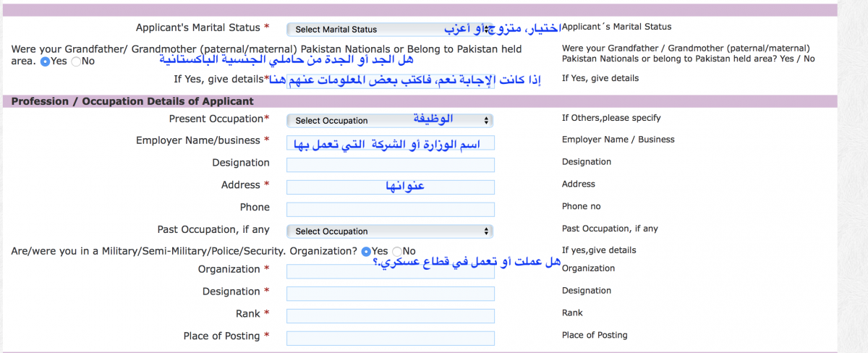Image resolution: width=868 pixels, height=353 pixels.
Task: Select Yes for grandparents Pakistan nationals
Action: [46, 61]
